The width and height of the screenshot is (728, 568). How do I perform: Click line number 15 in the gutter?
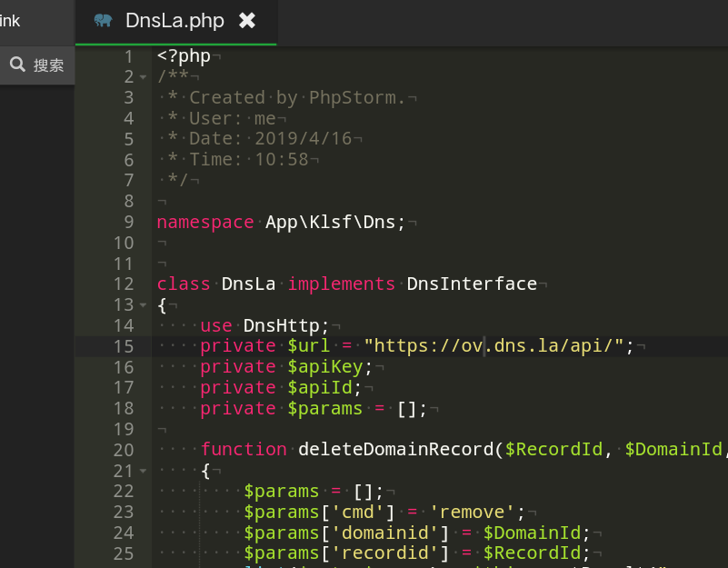point(123,346)
